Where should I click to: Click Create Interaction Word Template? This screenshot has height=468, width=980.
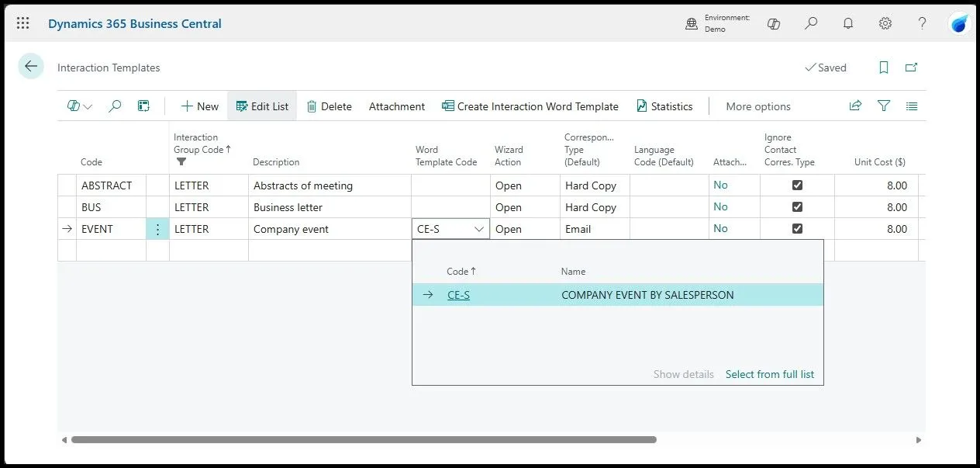(530, 106)
